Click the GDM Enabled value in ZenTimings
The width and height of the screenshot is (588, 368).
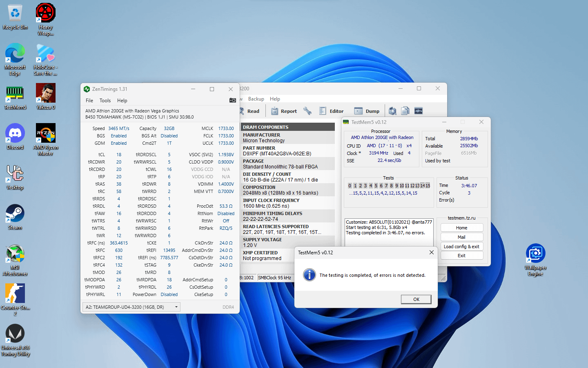119,143
